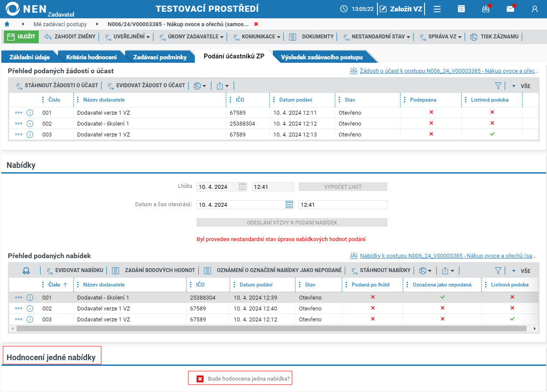Image resolution: width=547 pixels, height=392 pixels.
Task: Open the user profile icon
Action: coord(535,9)
